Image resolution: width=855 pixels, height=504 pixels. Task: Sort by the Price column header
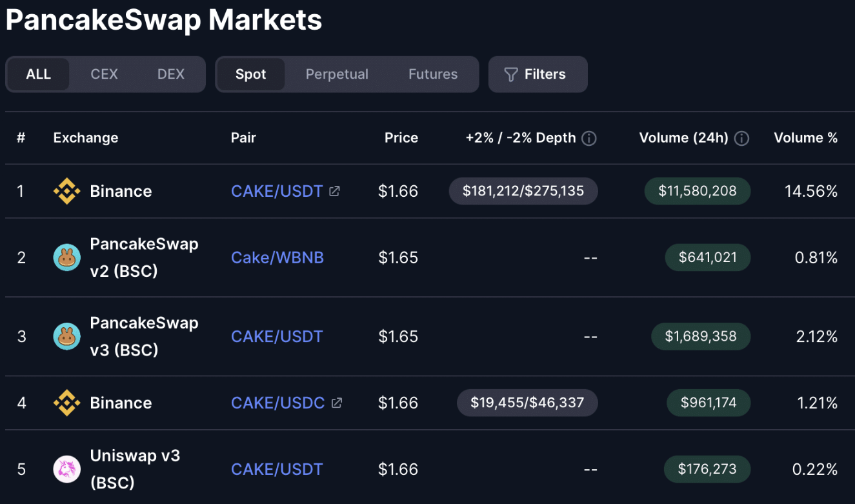click(x=401, y=137)
